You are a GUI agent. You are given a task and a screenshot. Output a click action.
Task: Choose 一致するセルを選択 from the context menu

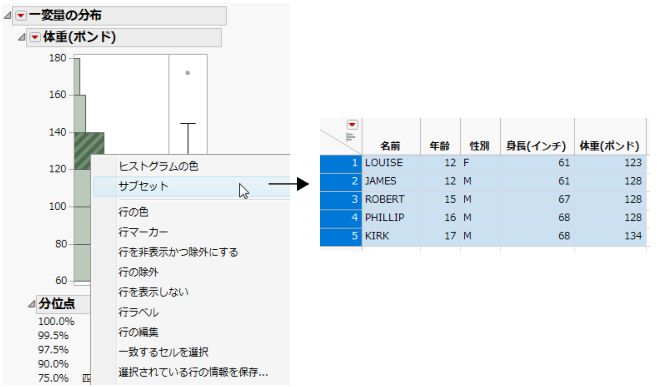(163, 352)
